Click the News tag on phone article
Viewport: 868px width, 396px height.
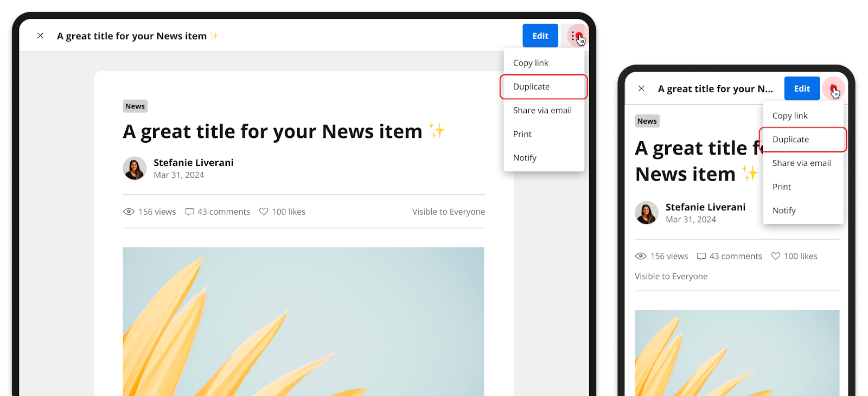point(647,121)
